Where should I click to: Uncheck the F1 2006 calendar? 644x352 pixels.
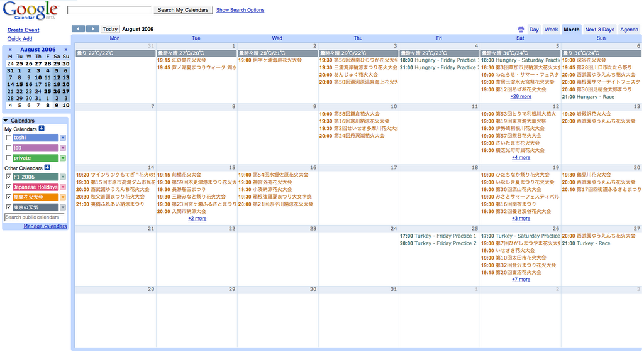(x=9, y=177)
